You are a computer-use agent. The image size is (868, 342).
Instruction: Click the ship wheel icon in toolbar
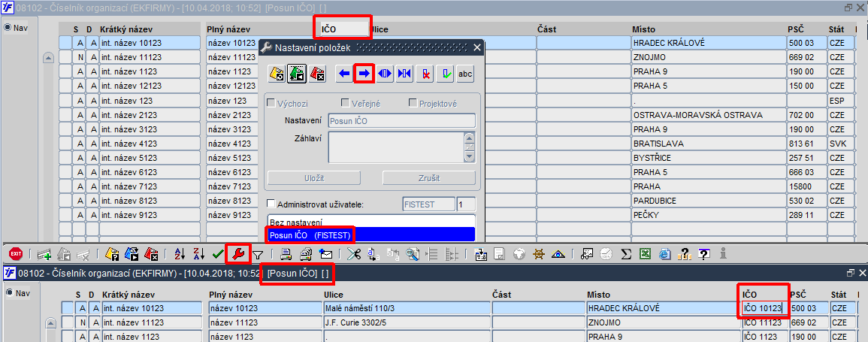coord(539,254)
